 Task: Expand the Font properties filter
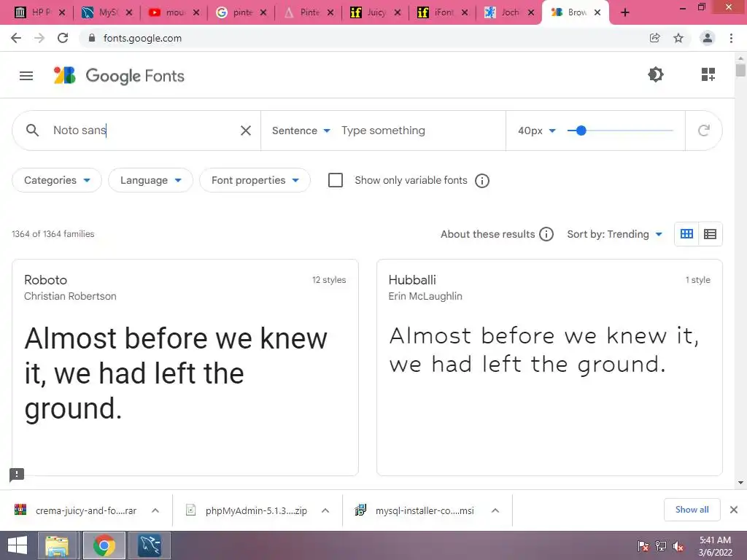(x=255, y=180)
